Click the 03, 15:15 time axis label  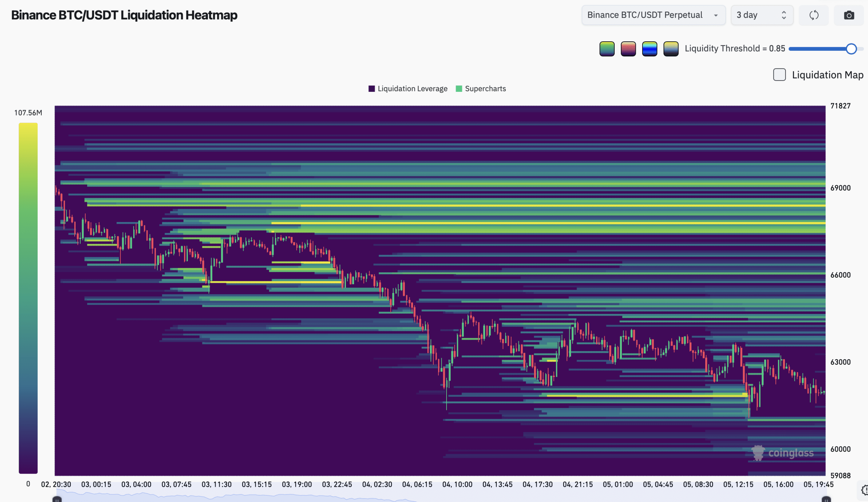click(x=257, y=484)
